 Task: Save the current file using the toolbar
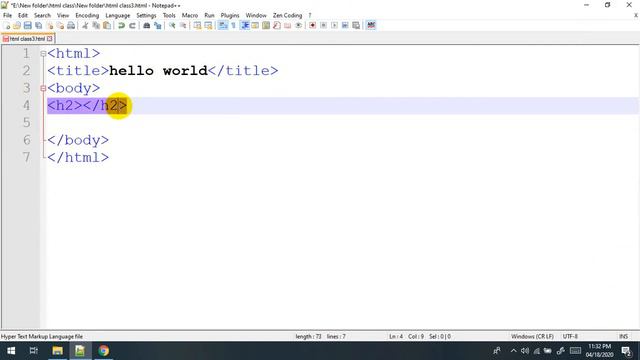coord(27,25)
